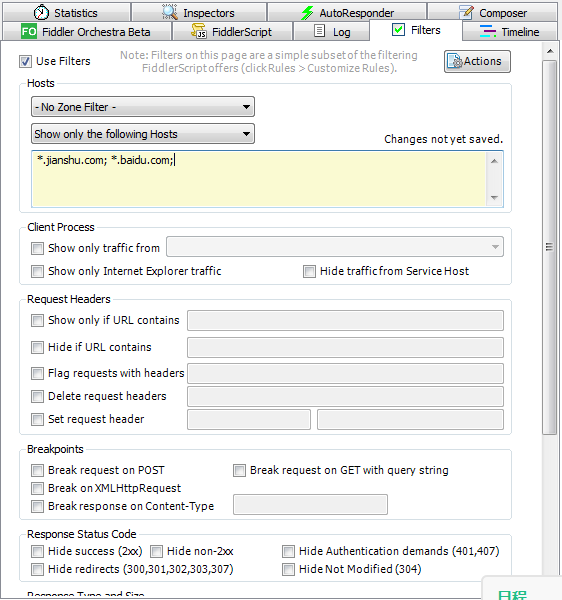Click the Timeline bars icon
This screenshot has width=562, height=600.
coord(488,31)
